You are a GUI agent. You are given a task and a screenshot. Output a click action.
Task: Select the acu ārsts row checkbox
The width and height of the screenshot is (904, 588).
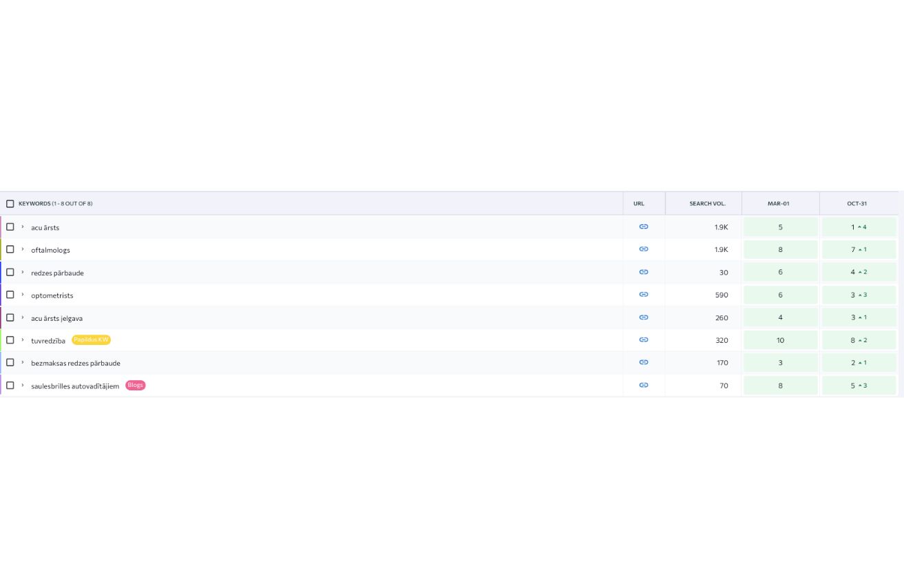coord(10,227)
